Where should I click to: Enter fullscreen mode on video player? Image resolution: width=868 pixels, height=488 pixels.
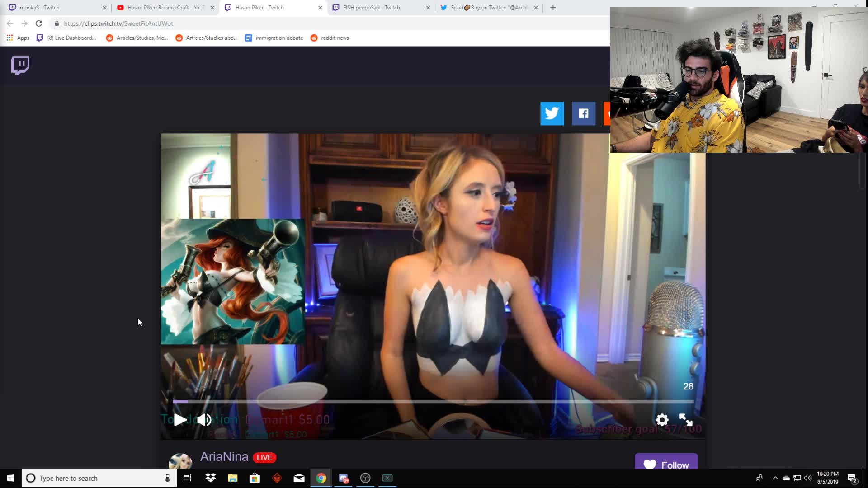point(686,420)
